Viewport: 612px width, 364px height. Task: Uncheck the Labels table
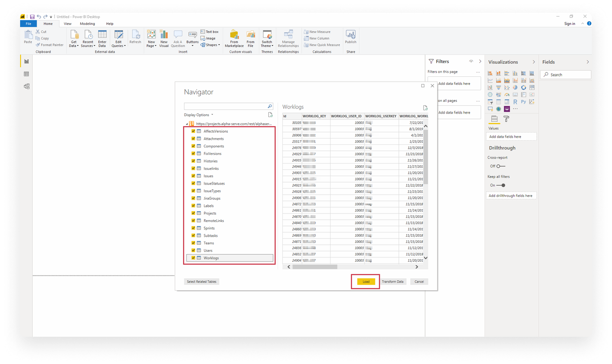point(193,205)
